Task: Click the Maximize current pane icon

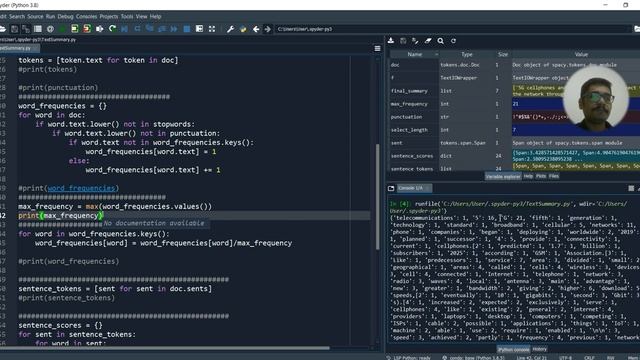Action: pos(199,29)
